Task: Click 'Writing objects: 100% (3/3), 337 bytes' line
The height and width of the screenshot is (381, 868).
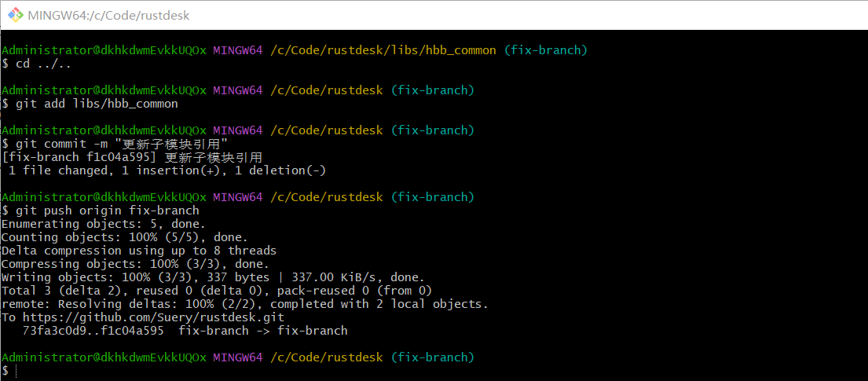Action: [213, 277]
